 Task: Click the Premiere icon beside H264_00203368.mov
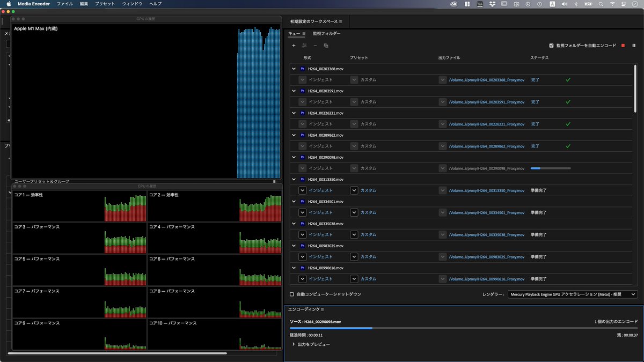pos(303,69)
